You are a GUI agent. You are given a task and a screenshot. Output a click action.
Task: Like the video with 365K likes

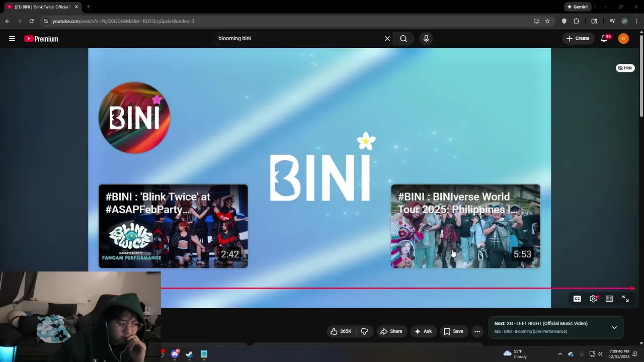click(x=341, y=331)
